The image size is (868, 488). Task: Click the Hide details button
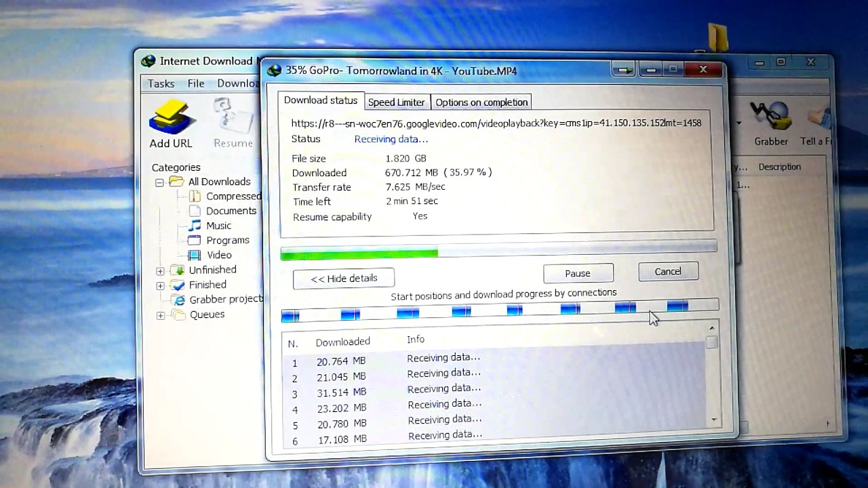coord(344,279)
